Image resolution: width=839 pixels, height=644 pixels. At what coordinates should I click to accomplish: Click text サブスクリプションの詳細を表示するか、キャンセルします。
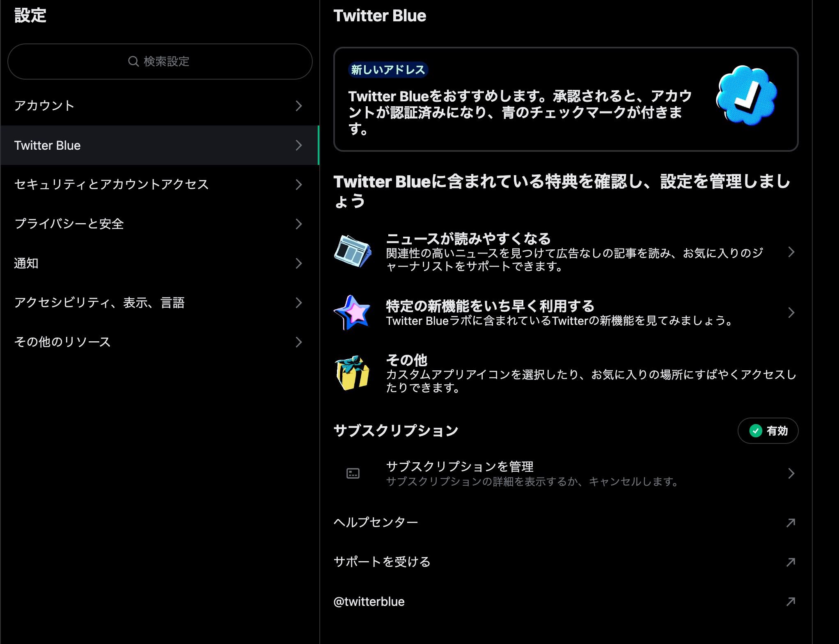tap(533, 482)
